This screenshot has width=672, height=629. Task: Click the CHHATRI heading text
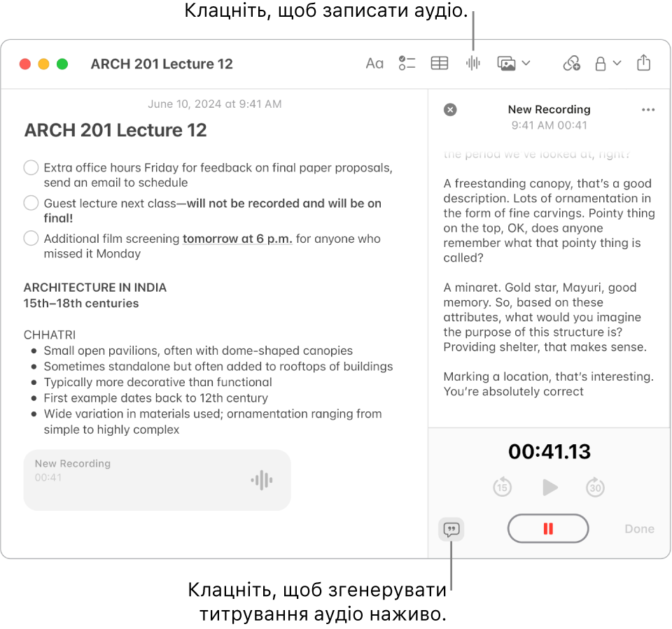[49, 335]
